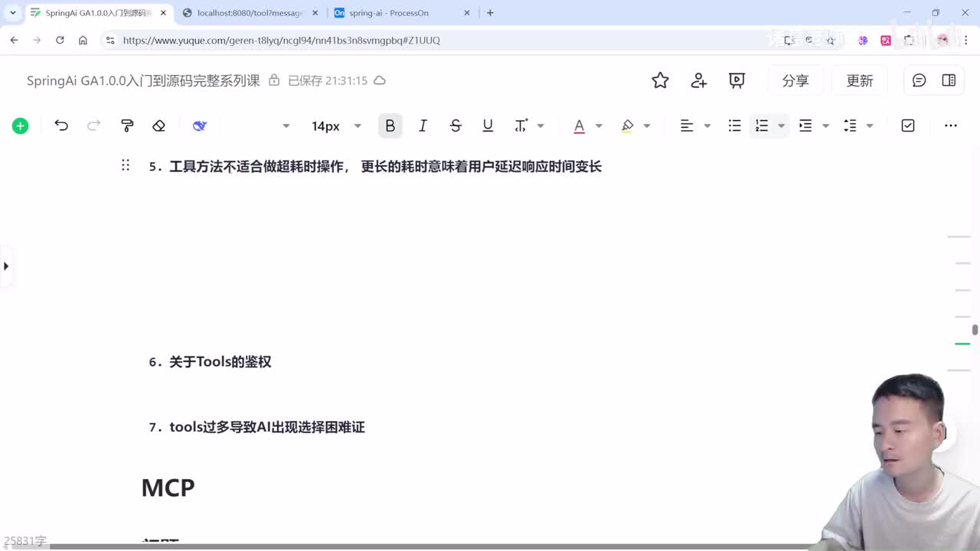This screenshot has width=980, height=551.
Task: Open the comments panel icon
Action: click(919, 80)
